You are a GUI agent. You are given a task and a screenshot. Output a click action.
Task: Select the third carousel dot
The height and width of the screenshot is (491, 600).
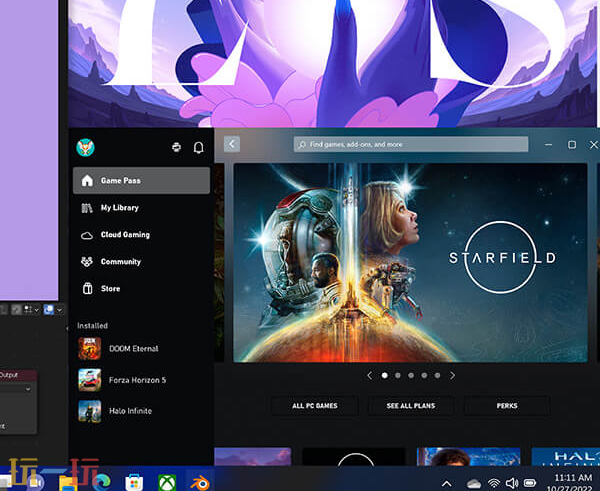tap(411, 375)
